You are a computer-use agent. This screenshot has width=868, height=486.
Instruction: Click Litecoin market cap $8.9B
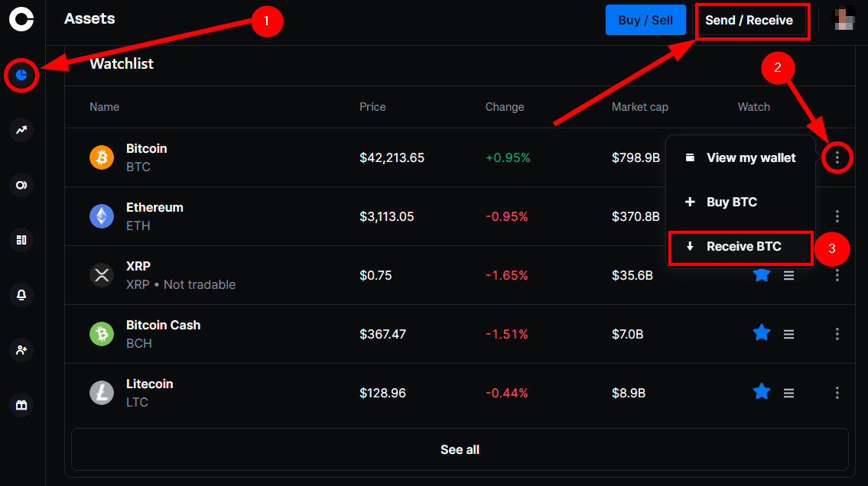coord(629,393)
